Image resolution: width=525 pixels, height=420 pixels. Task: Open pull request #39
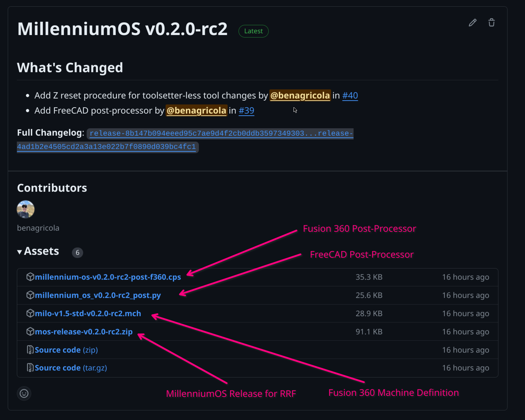[x=246, y=110]
